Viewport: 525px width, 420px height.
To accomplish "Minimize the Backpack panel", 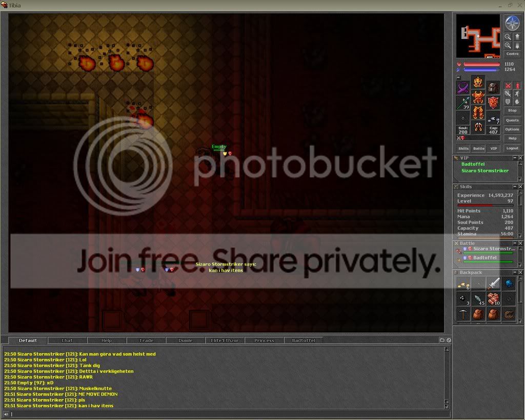I will click(515, 272).
